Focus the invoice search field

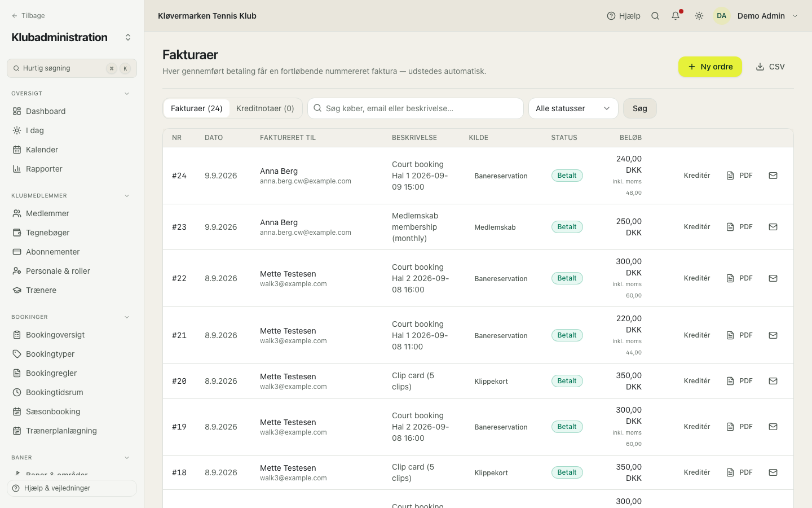416,108
